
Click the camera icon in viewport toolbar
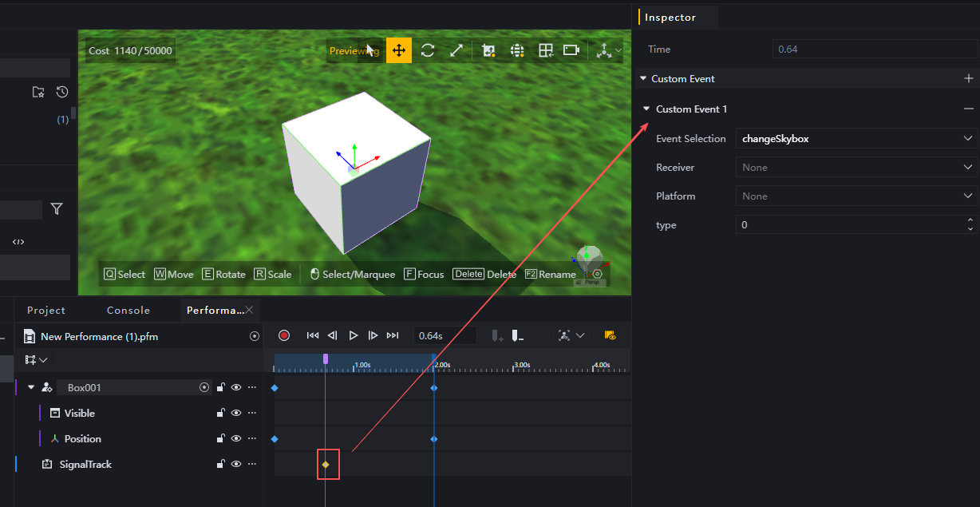click(571, 50)
